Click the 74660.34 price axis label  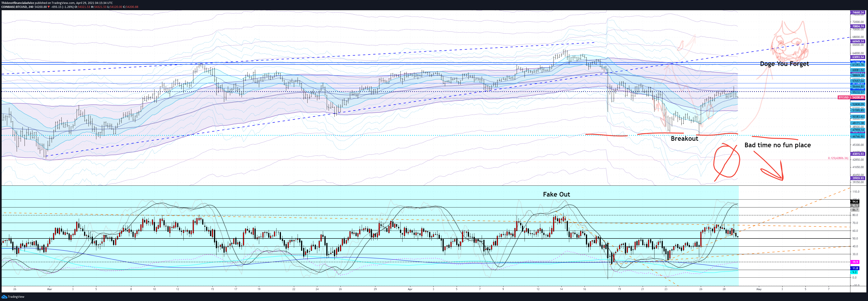(858, 13)
